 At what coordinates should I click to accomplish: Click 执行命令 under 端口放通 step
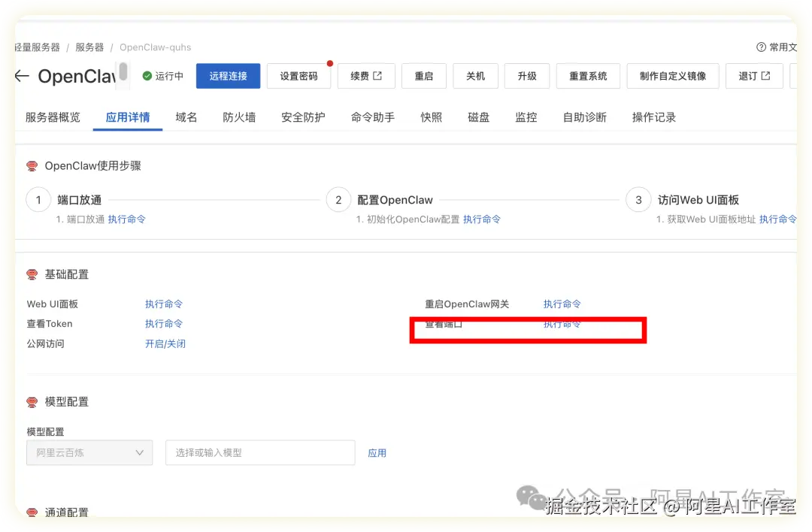(x=127, y=219)
